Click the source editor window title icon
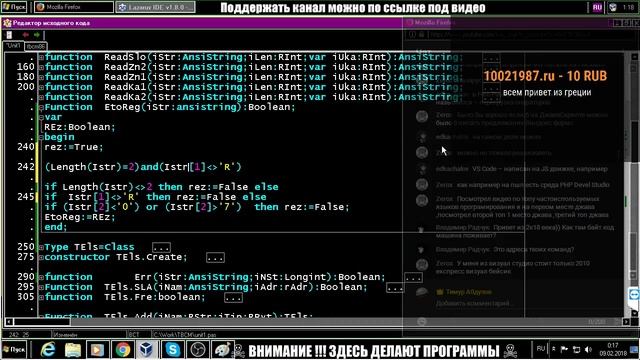The height and width of the screenshot is (360, 640). coord(7,23)
